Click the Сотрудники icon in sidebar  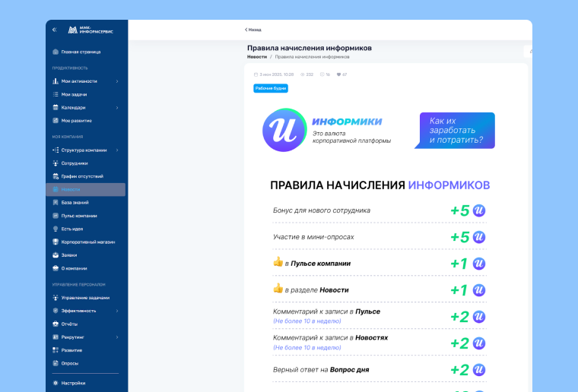point(56,163)
